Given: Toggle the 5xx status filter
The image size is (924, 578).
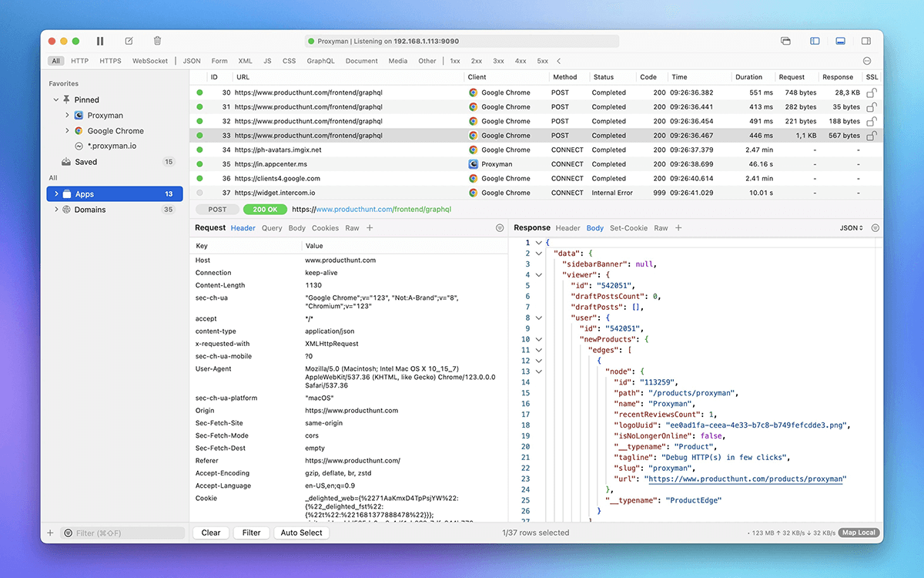Looking at the screenshot, I should pos(543,61).
